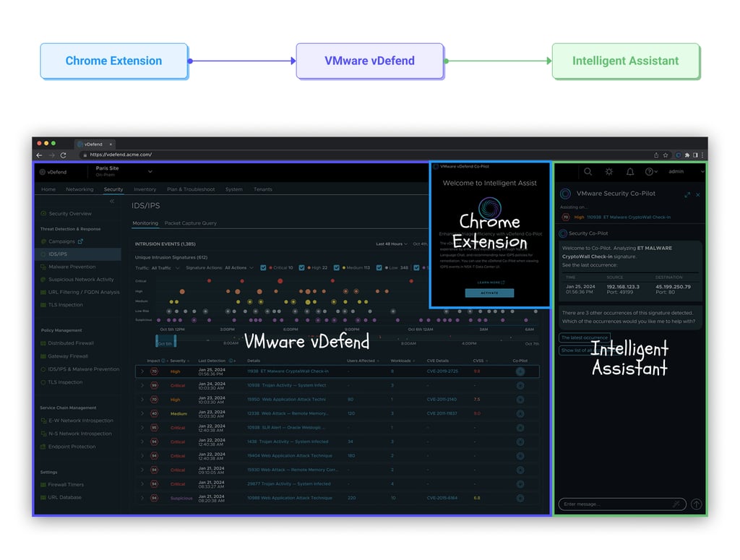Click Co-Pilot icon for Jan 24 Trojan Activity row
740x560 pixels.
520,386
